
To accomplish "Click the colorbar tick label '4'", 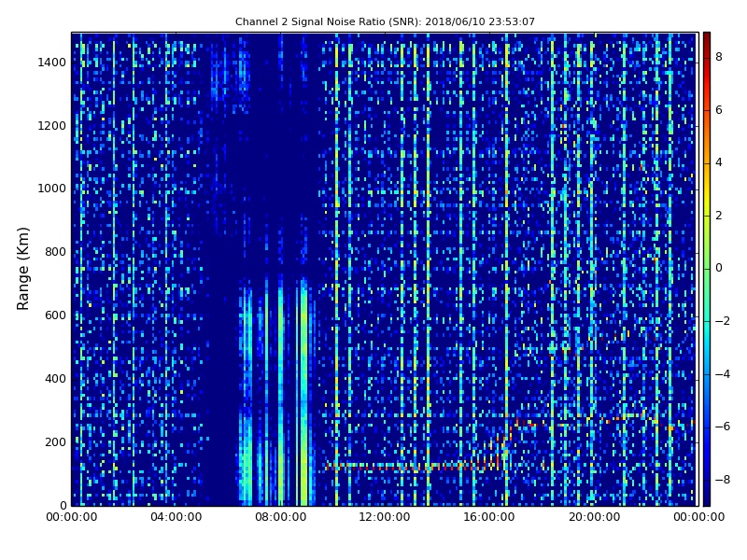I will click(x=719, y=162).
